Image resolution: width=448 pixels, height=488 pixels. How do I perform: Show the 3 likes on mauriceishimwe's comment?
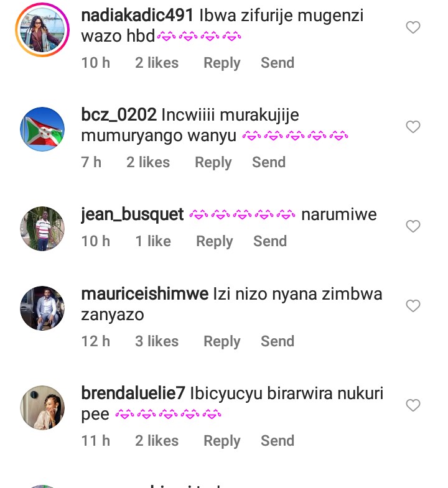click(157, 341)
